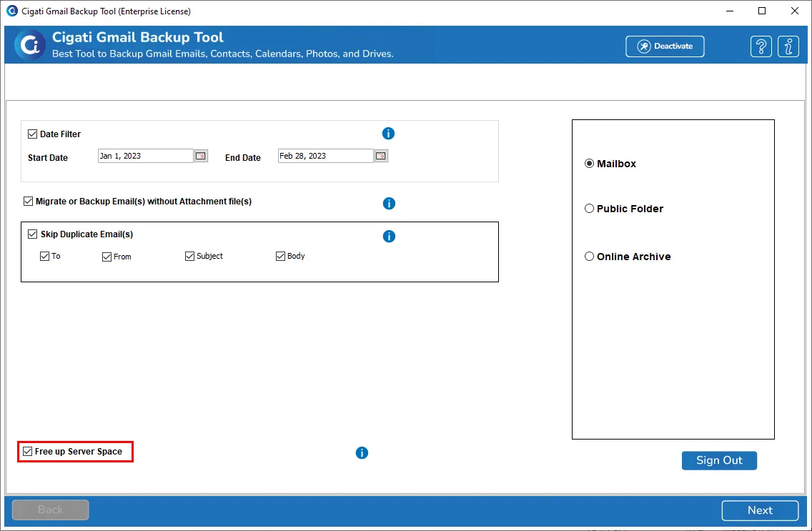The image size is (812, 531).
Task: Uncheck the To duplicate criterion
Action: [x=44, y=256]
